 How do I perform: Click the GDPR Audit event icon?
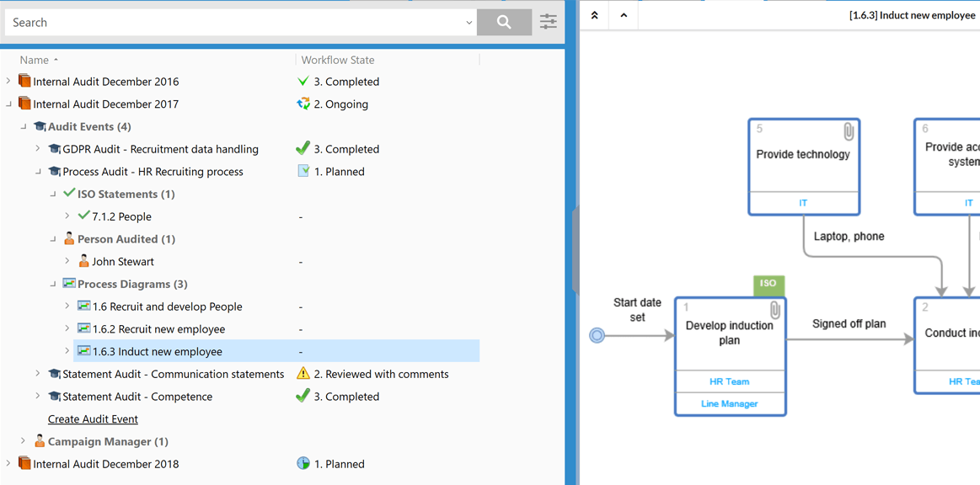(x=55, y=149)
